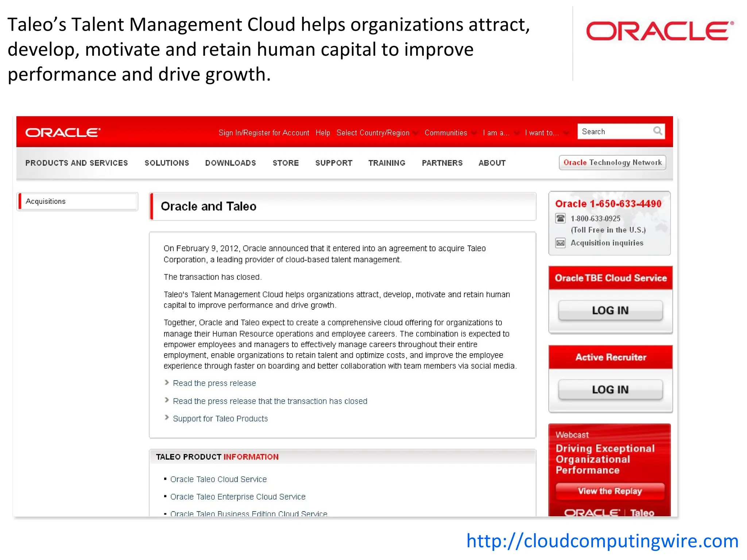The height and width of the screenshot is (560, 747).
Task: Open Oracle Taleo Cloud Service link
Action: 218,479
